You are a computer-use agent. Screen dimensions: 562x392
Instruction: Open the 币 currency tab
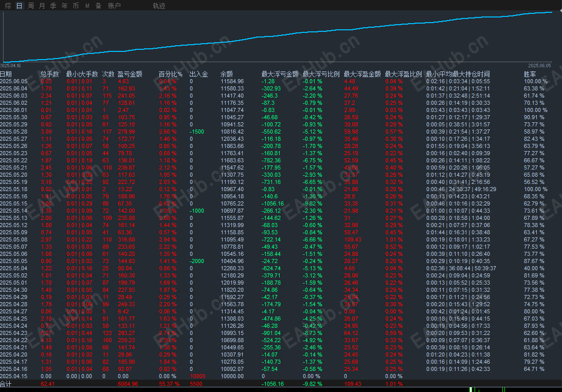[76, 6]
